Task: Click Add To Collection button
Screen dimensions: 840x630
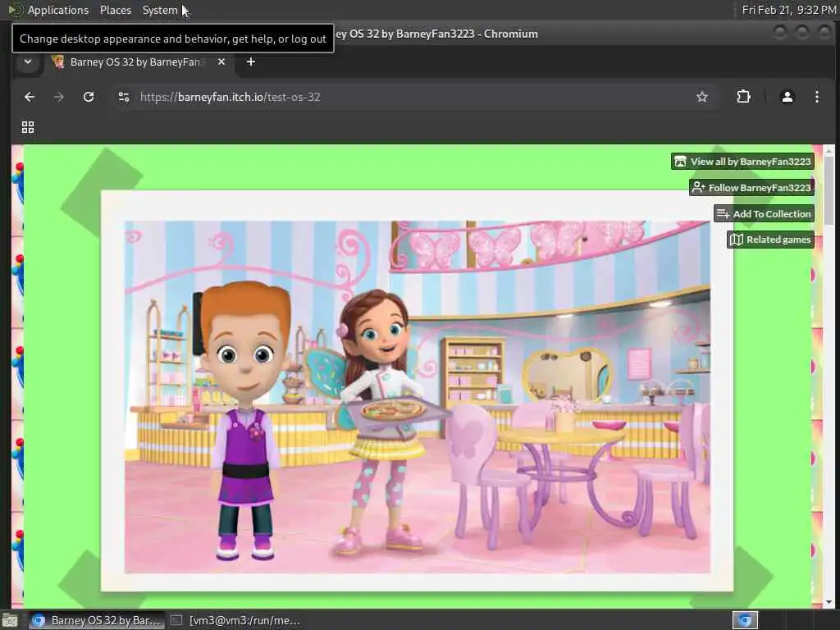Action: 764,214
